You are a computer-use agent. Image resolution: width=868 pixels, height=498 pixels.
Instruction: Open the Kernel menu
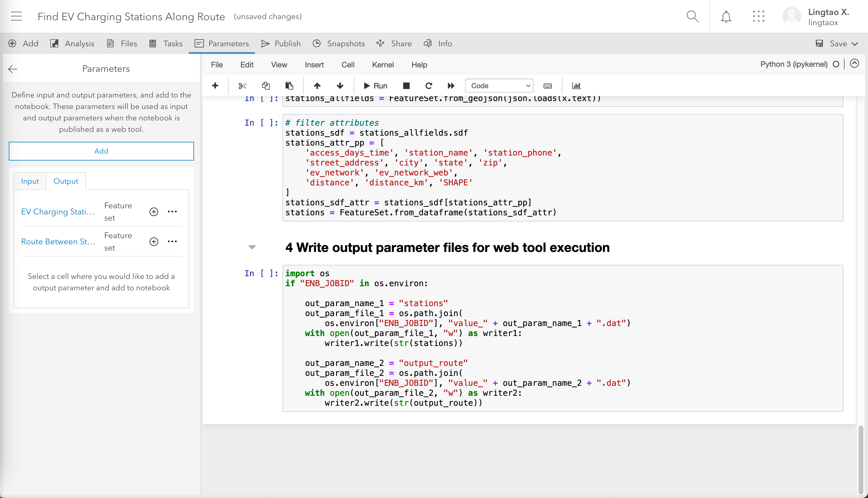click(383, 65)
